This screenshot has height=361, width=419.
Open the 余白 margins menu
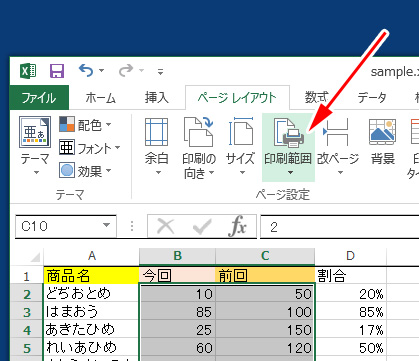coord(157,147)
